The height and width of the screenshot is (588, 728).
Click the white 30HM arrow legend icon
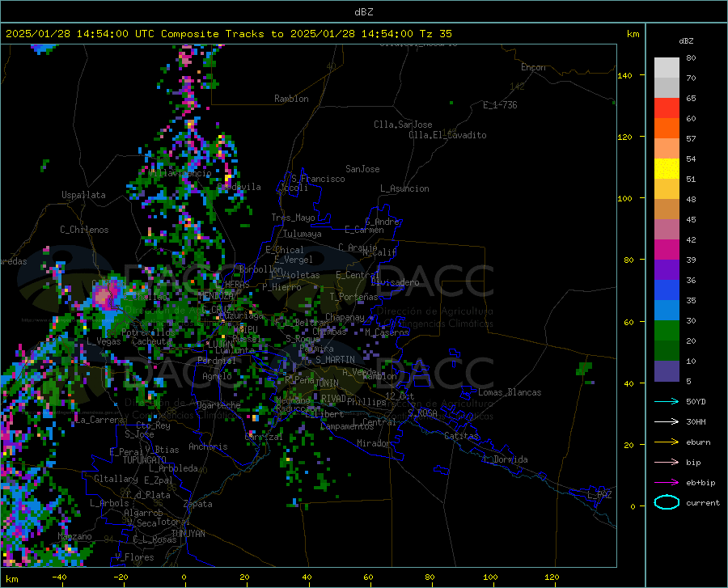[667, 422]
